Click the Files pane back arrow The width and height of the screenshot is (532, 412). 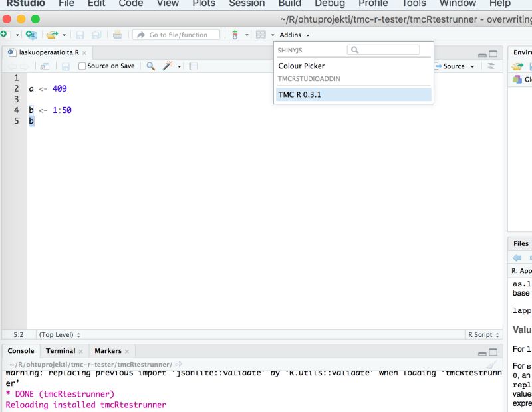(517, 258)
